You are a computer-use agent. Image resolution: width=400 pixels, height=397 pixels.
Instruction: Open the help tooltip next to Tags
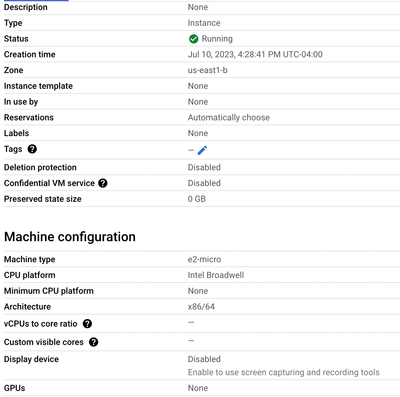click(32, 149)
